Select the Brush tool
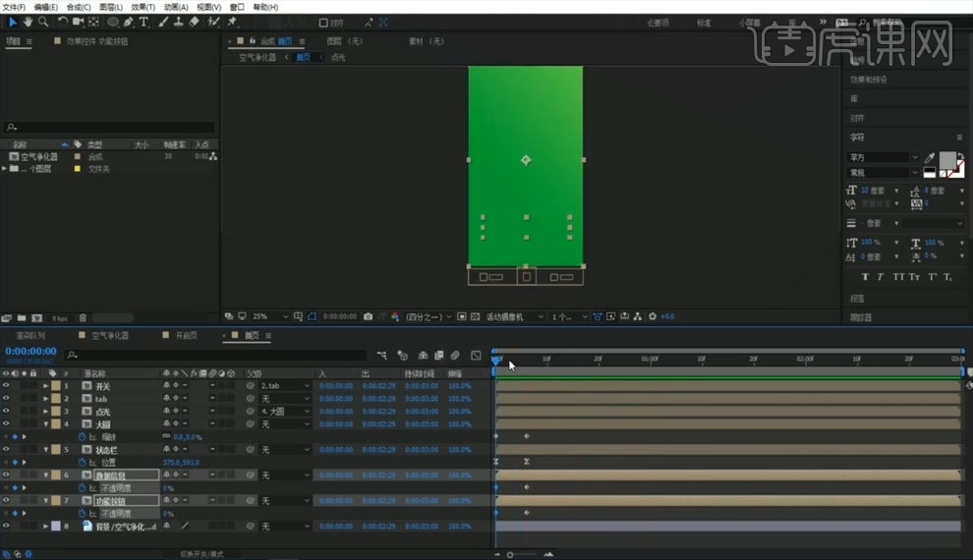Viewport: 973px width, 560px height. [x=163, y=23]
